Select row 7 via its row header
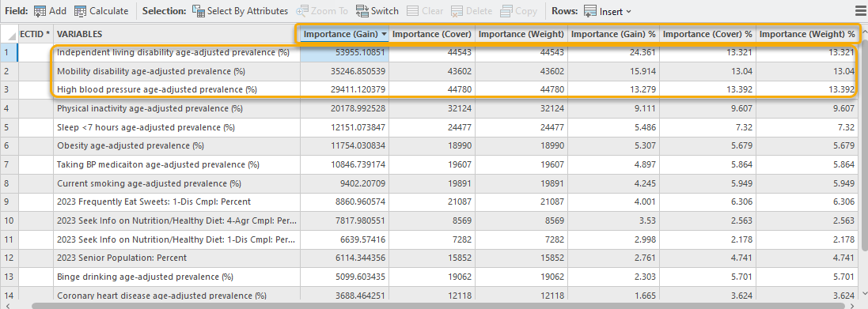The width and height of the screenshot is (868, 309). pos(9,164)
